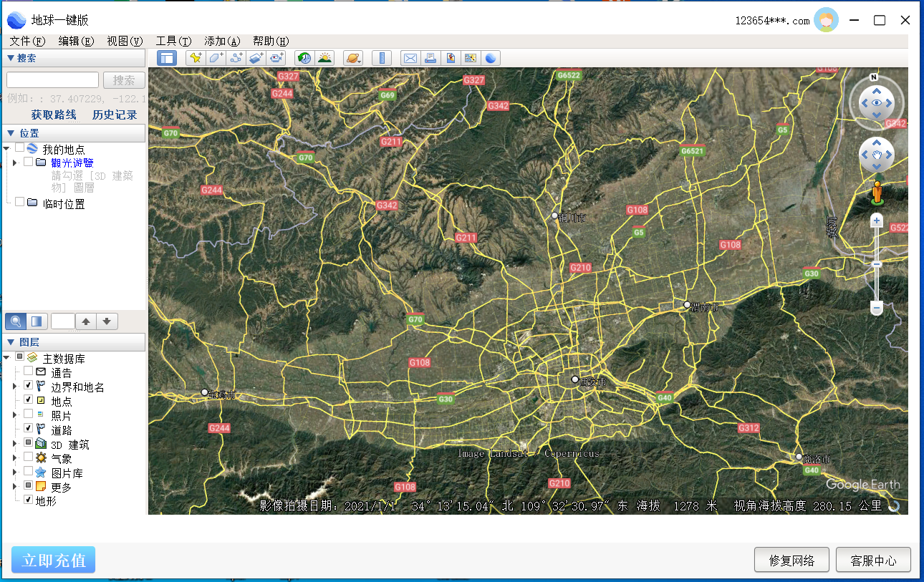The height and width of the screenshot is (582, 924).
Task: Click the 立即充值 button
Action: (54, 560)
